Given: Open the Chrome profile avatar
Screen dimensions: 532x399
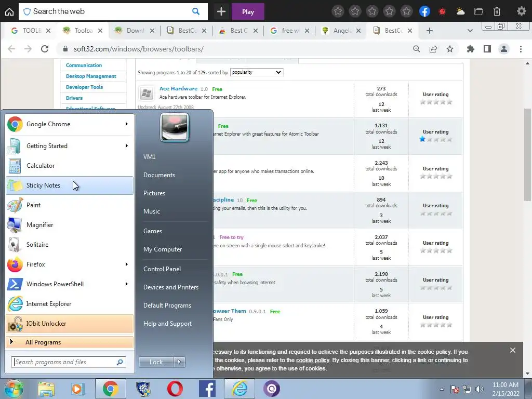Looking at the screenshot, I should pyautogui.click(x=504, y=49).
